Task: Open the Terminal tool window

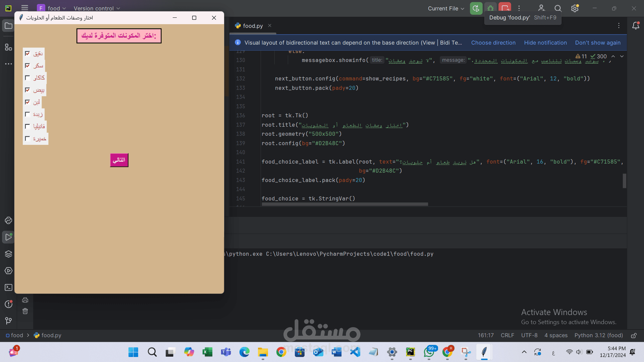Action: [x=8, y=288]
